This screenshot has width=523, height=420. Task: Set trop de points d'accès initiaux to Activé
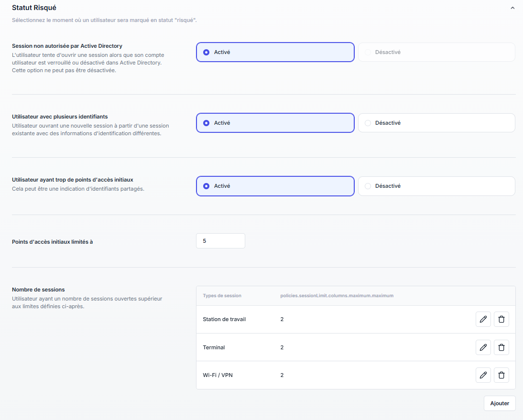(x=275, y=186)
